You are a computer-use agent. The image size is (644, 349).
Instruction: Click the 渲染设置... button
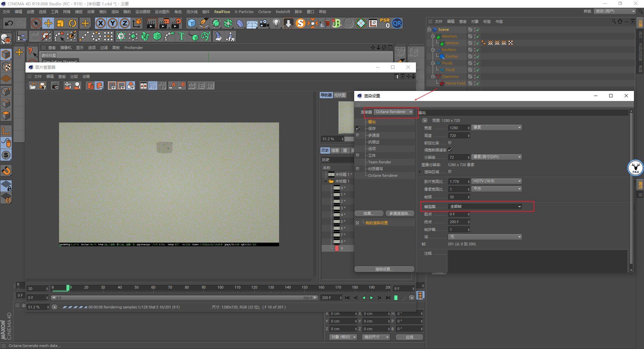pos(384,269)
